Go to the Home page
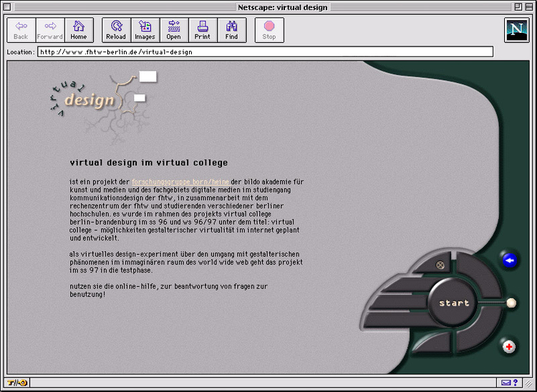Screen dimensions: 537x392 point(79,30)
